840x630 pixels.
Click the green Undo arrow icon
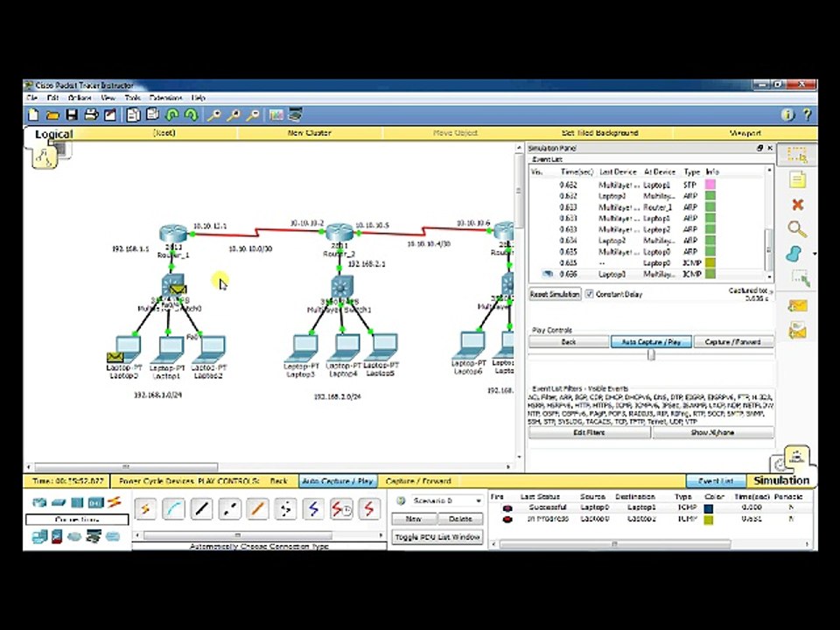pos(172,115)
